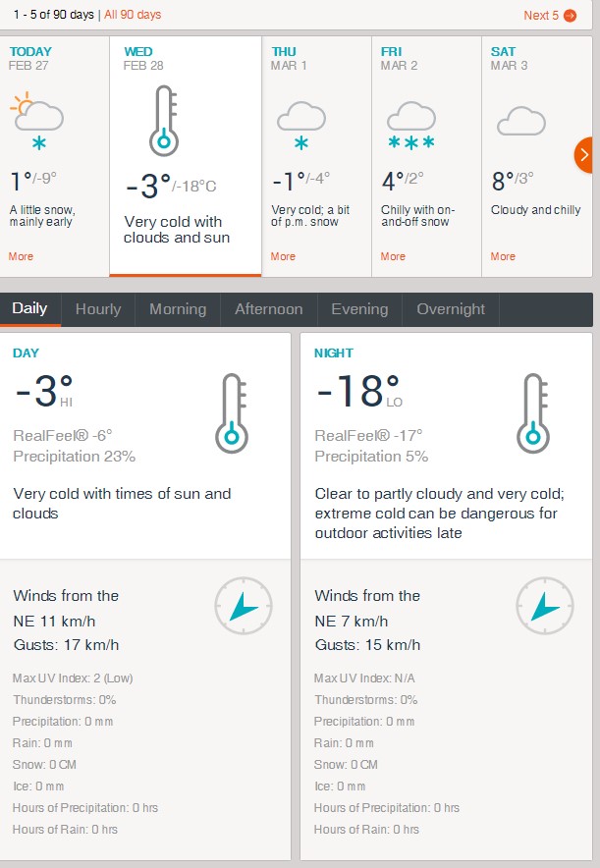Open the Morning forecast tab
The width and height of the screenshot is (600, 868).
tap(178, 309)
